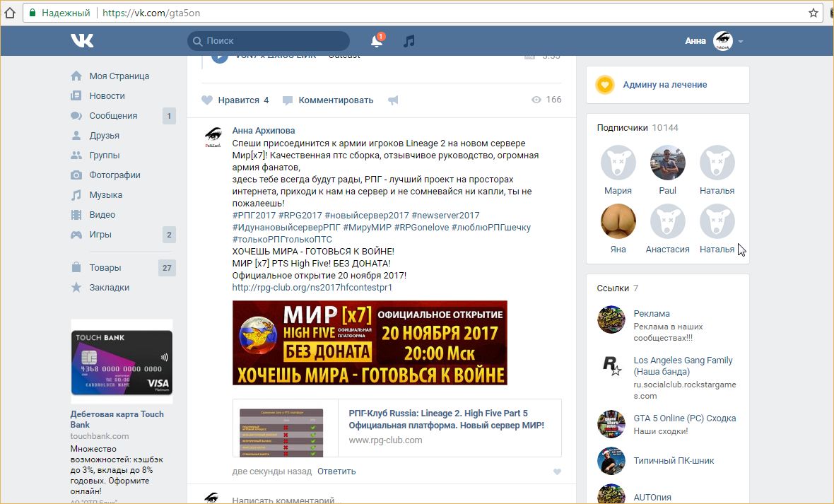Open GTA 5 Online (PC) Сходка link

(x=685, y=418)
